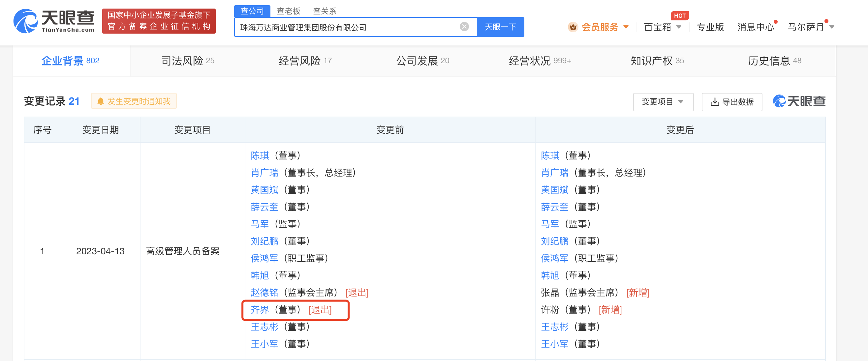Open 黄国斌 link in 变更后 column
Image resolution: width=868 pixels, height=361 pixels.
pos(554,190)
